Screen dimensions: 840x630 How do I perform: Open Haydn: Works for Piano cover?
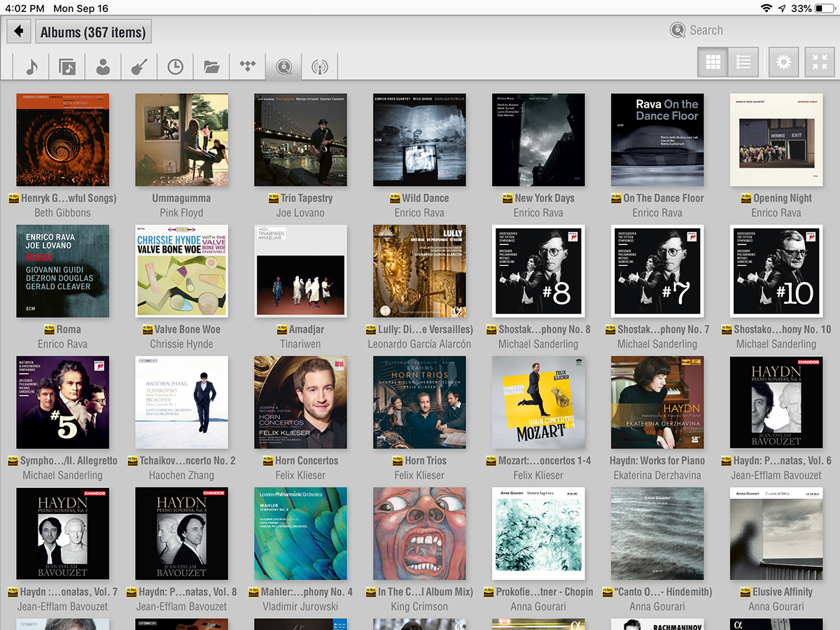point(657,402)
